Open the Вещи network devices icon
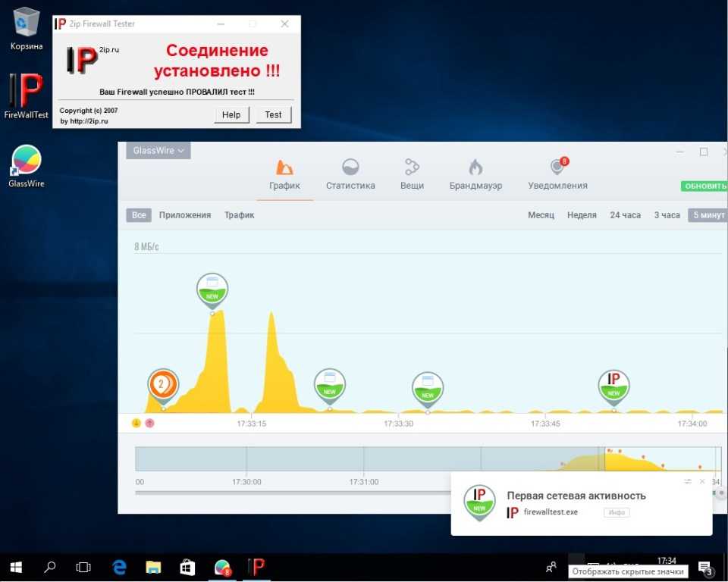The width and height of the screenshot is (728, 582). coord(412,167)
